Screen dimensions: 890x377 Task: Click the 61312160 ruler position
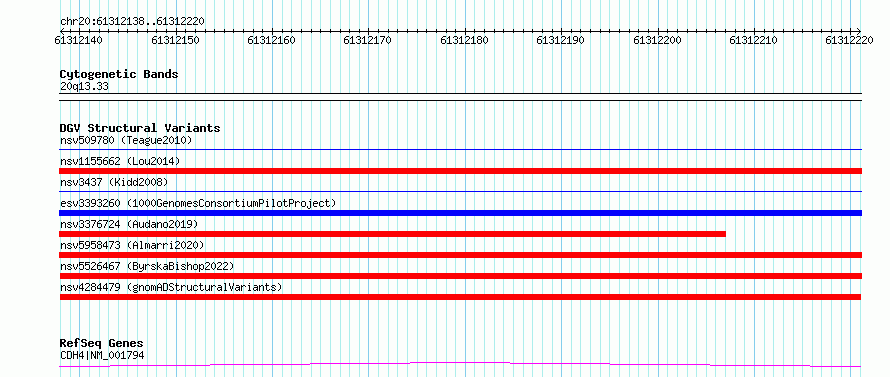272,40
